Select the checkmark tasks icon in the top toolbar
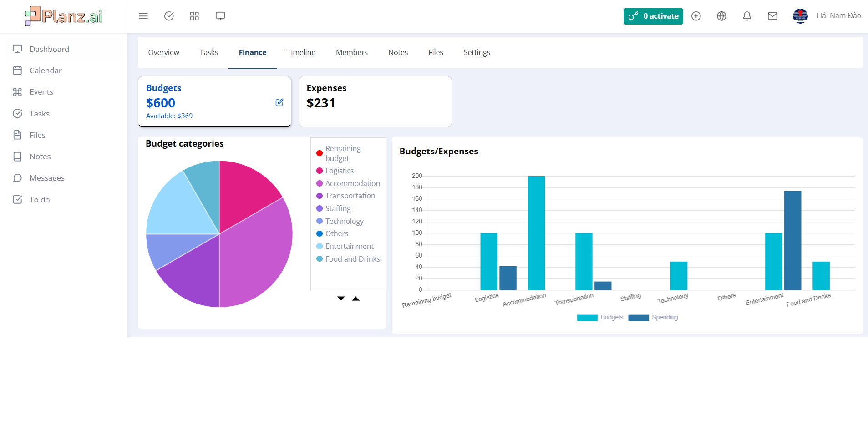Screen dimensions: 868x425 click(x=169, y=16)
